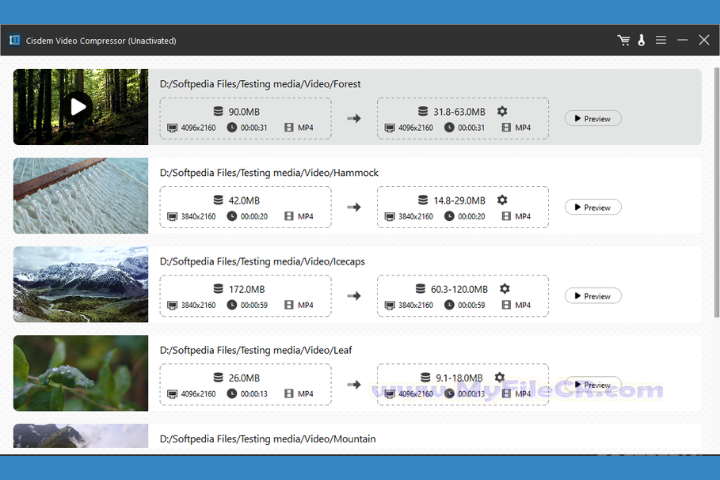Open the hamburger menu in title bar

click(661, 40)
